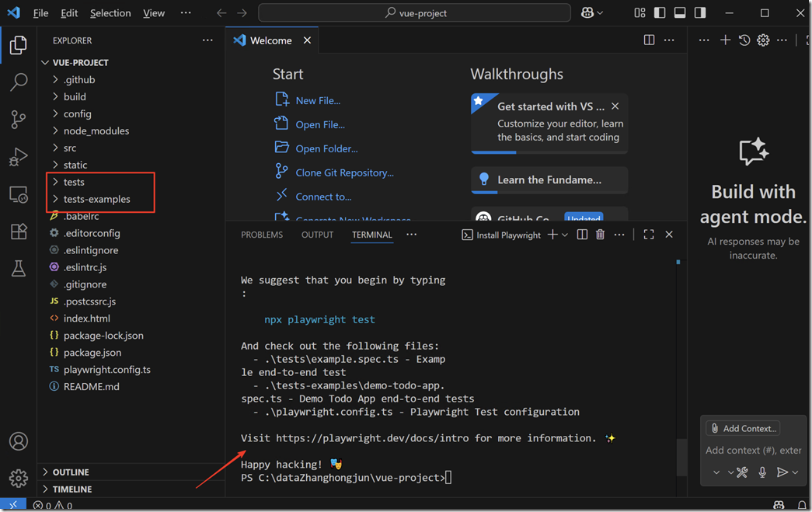The image size is (812, 512).
Task: Switch to the OUTPUT panel tab
Action: coord(318,235)
